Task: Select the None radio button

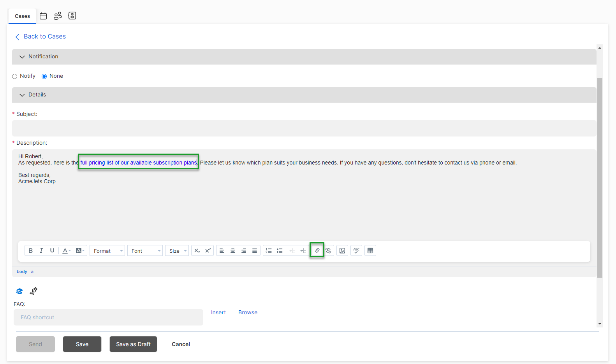Action: click(44, 76)
